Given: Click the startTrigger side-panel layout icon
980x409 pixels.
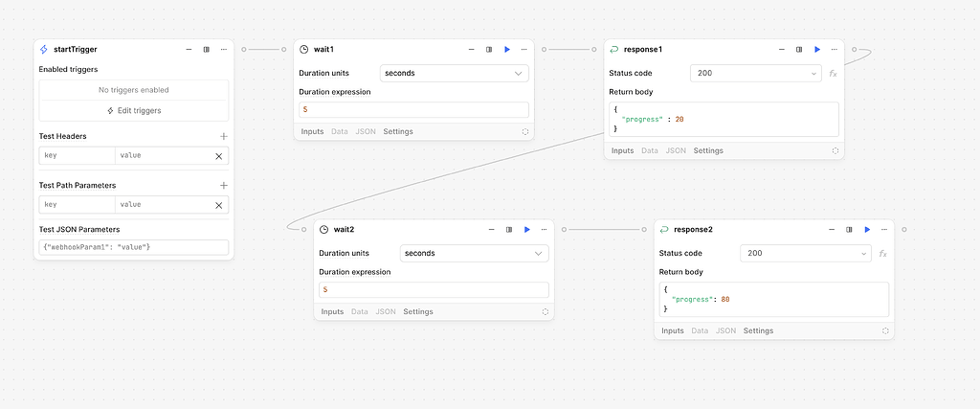Looking at the screenshot, I should click(x=207, y=50).
